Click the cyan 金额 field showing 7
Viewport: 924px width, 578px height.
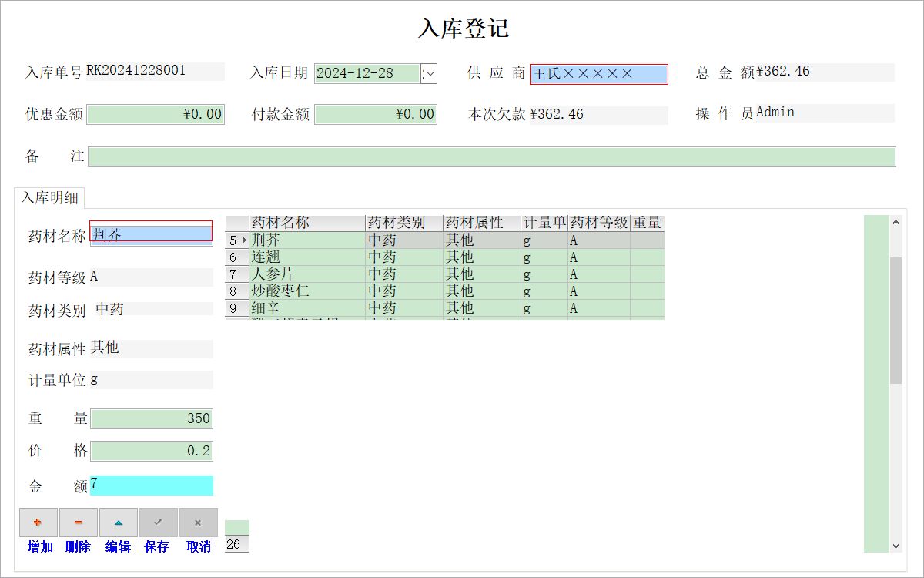click(152, 486)
